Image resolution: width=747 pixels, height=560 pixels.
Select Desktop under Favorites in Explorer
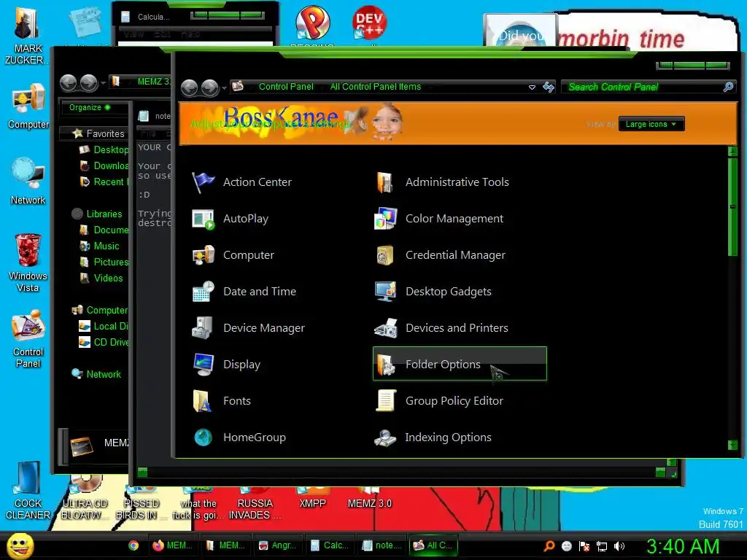pyautogui.click(x=104, y=149)
